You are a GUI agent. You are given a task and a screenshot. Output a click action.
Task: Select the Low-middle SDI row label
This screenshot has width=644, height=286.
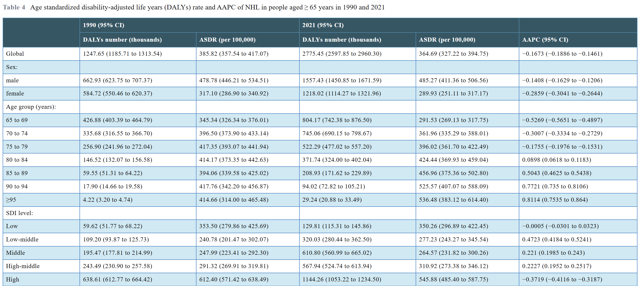tap(22, 240)
